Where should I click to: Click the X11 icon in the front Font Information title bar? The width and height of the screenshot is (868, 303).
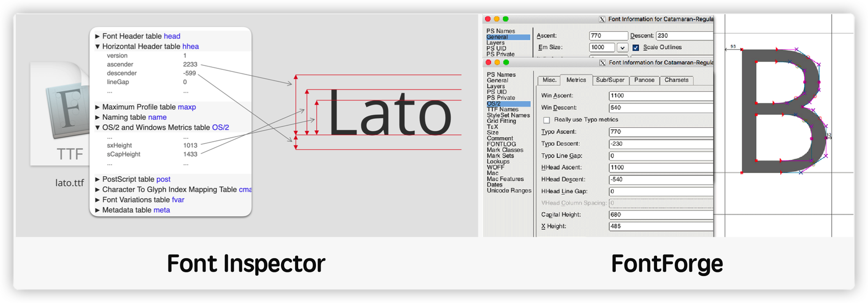pos(603,62)
